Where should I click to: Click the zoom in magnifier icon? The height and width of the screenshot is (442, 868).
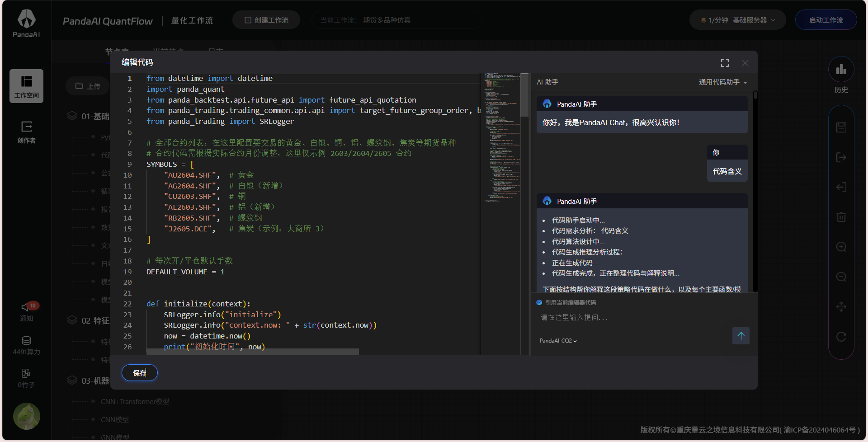point(841,247)
